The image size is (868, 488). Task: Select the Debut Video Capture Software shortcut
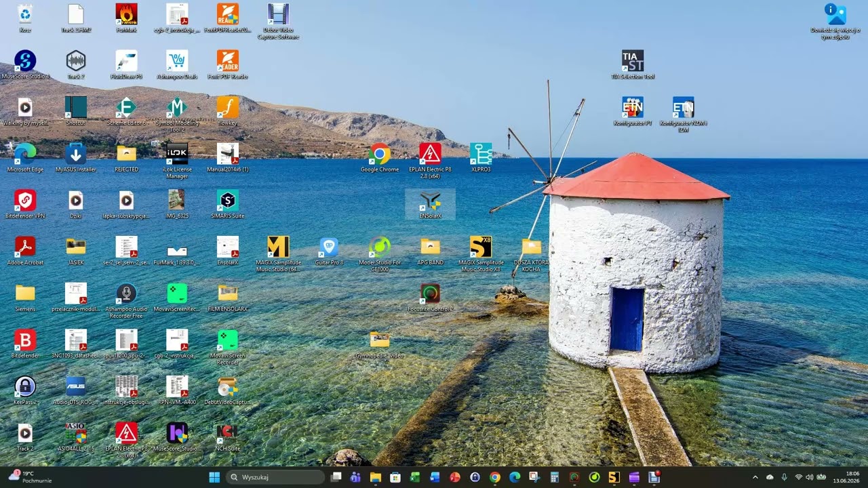(278, 21)
